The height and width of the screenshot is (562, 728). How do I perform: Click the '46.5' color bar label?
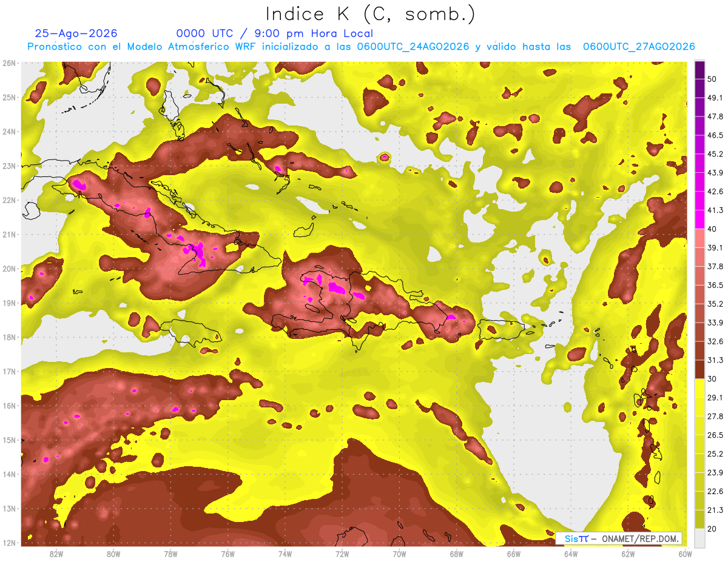(x=715, y=135)
